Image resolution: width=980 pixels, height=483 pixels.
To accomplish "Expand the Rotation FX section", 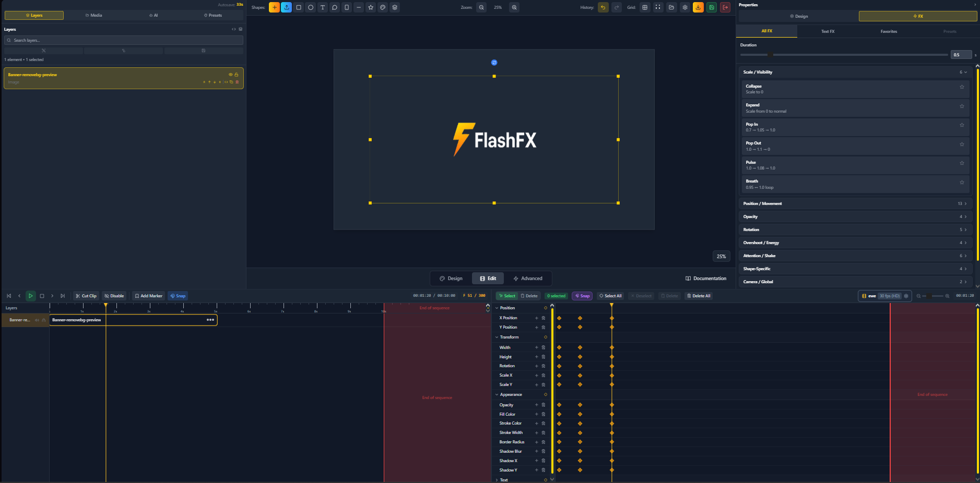I will coord(855,230).
